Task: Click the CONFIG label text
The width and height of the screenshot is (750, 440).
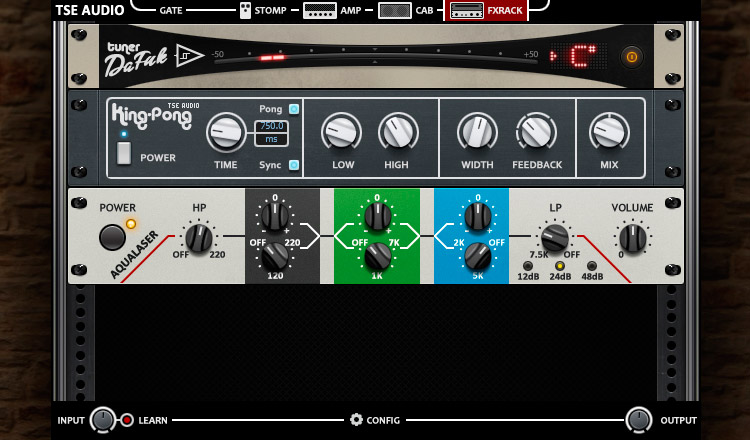Action: [383, 420]
